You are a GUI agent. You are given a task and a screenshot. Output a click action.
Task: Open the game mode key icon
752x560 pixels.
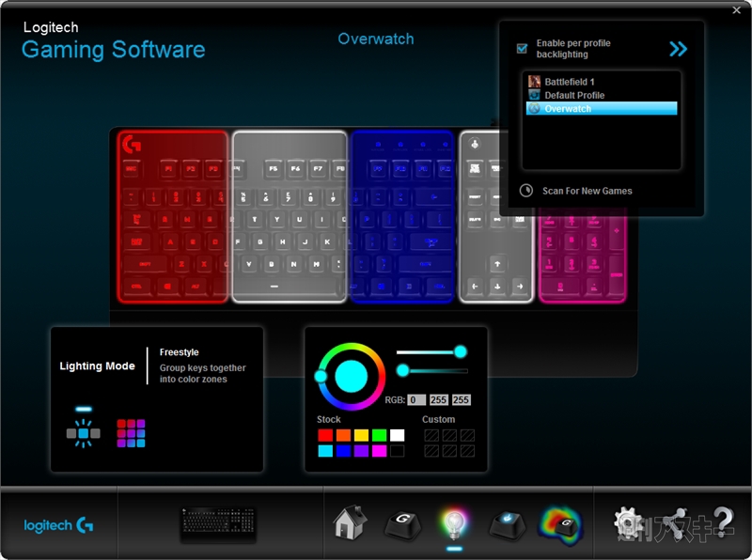click(507, 523)
